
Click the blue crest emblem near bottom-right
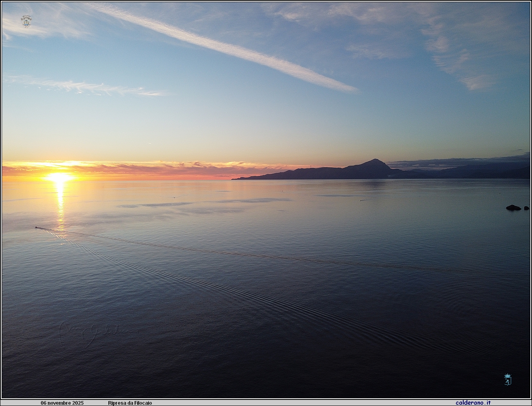[507, 379]
